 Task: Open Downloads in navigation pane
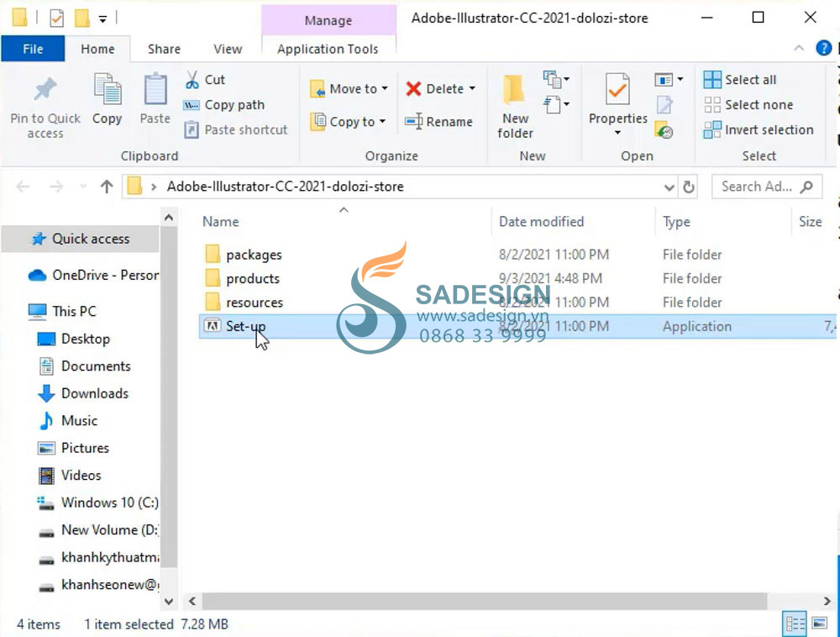click(83, 393)
